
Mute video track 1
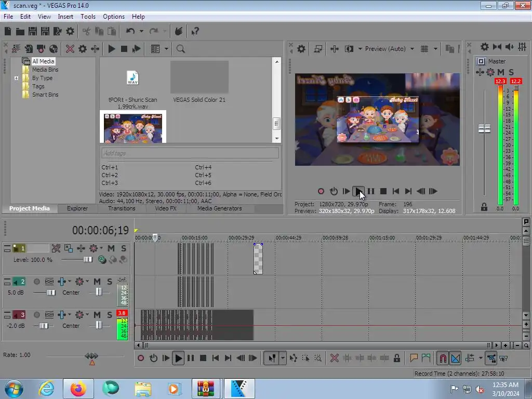click(x=111, y=248)
